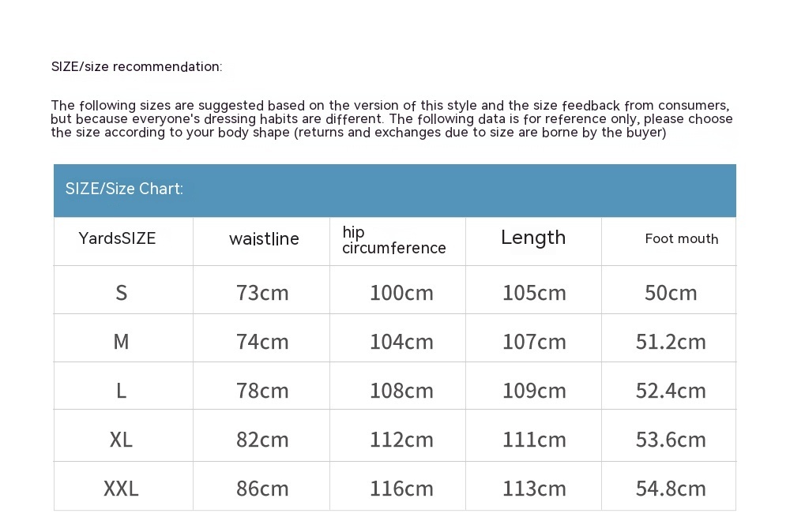
Task: Click the '73cm' waistline cell
Action: [262, 293]
